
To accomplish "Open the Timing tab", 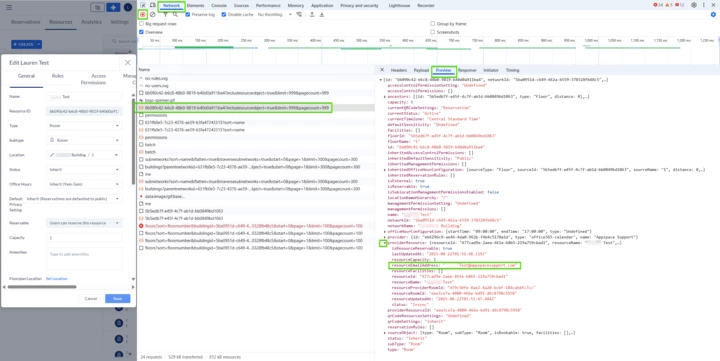I will click(x=512, y=70).
